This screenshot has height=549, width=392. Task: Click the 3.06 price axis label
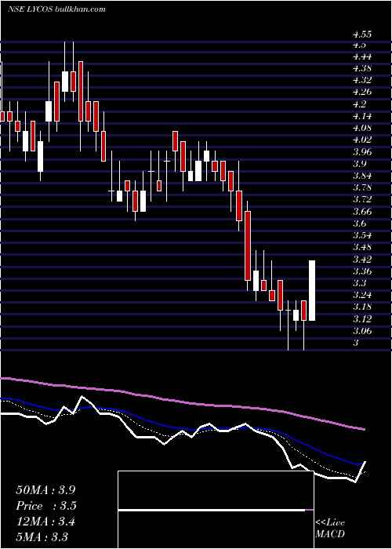coord(362,331)
